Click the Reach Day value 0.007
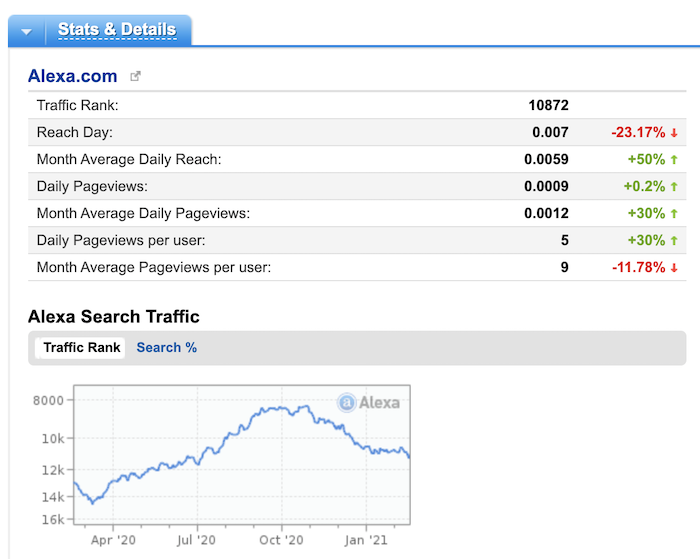The width and height of the screenshot is (700, 559). pos(550,133)
